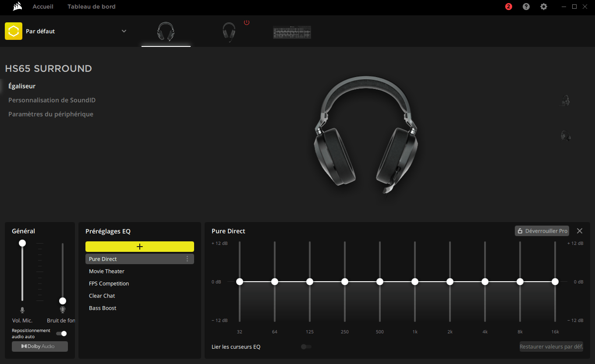Enable Lier les curseurs EQ toggle
This screenshot has width=595, height=364.
[306, 346]
